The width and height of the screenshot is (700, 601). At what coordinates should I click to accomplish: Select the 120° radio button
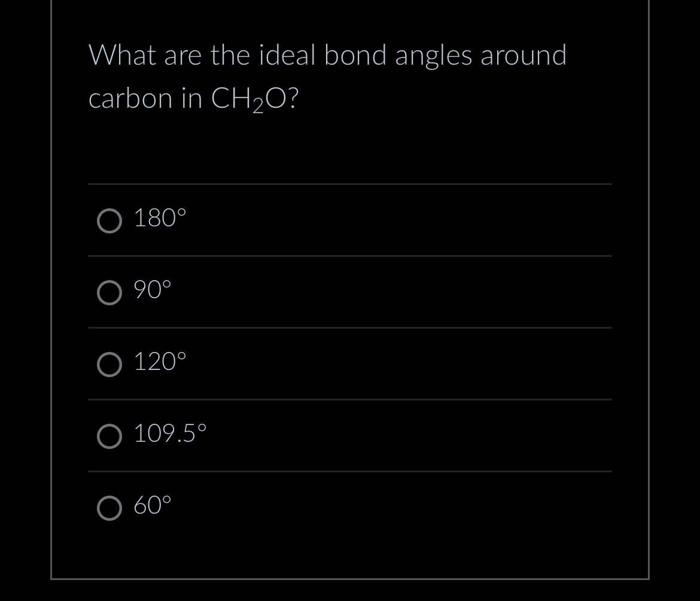point(109,365)
